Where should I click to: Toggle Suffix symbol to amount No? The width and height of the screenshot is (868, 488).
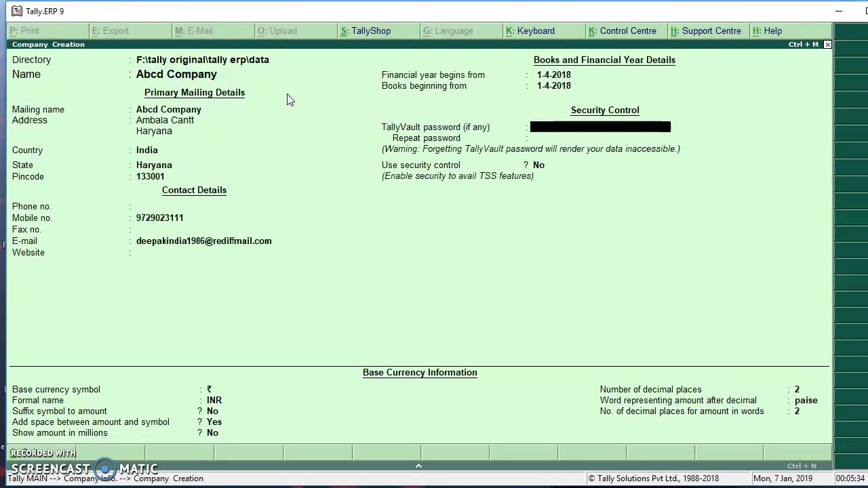(x=212, y=411)
